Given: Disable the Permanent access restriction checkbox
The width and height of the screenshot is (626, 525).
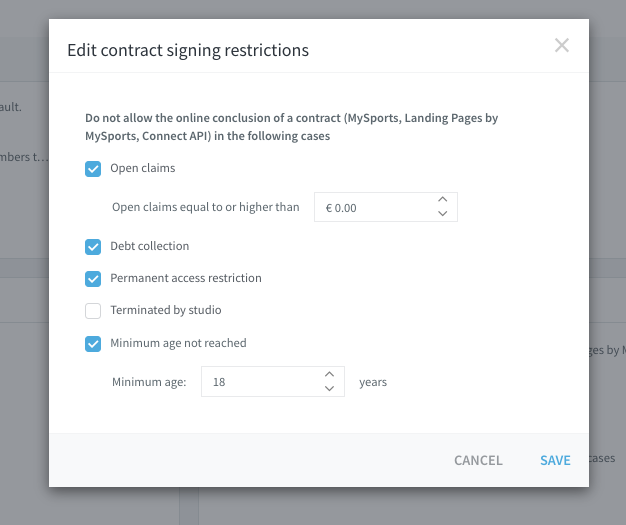Looking at the screenshot, I should click(x=93, y=279).
